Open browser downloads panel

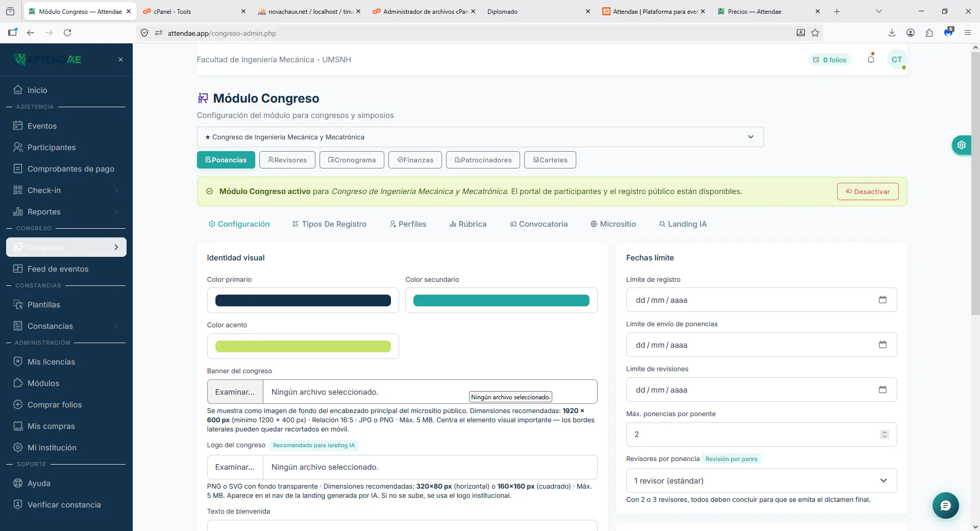[x=892, y=33]
